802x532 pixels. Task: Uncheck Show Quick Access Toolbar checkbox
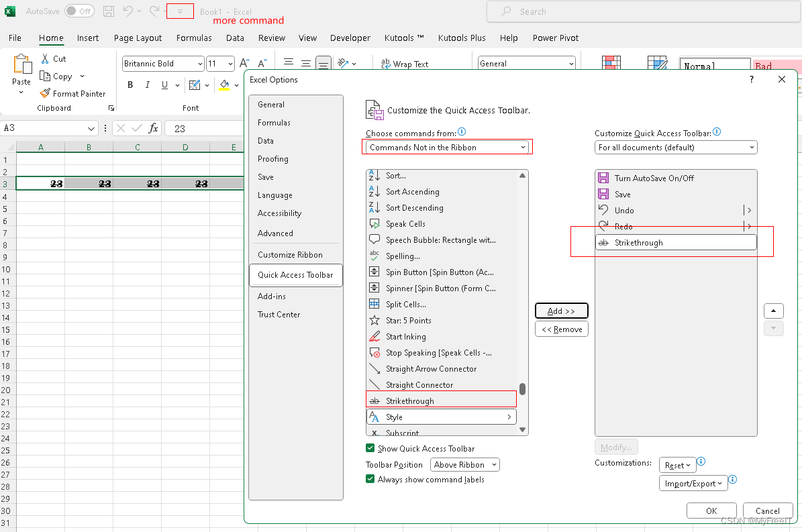[370, 448]
